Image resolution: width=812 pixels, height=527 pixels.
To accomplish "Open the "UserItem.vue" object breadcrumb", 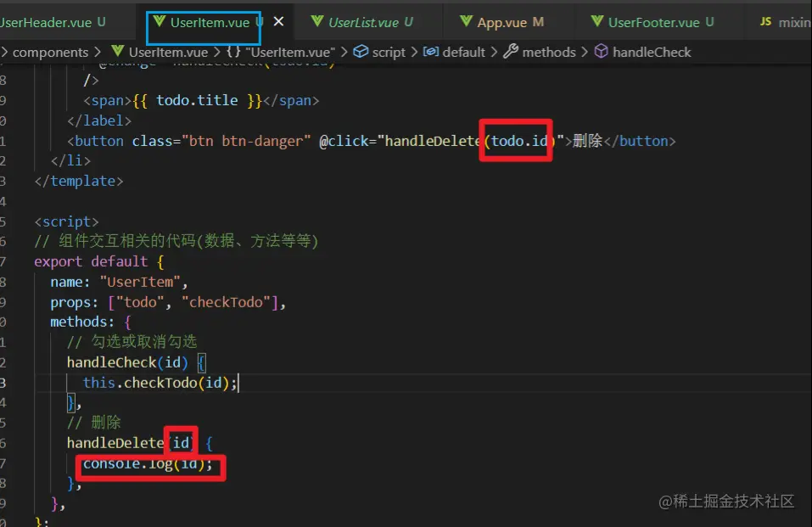I will pyautogui.click(x=290, y=52).
